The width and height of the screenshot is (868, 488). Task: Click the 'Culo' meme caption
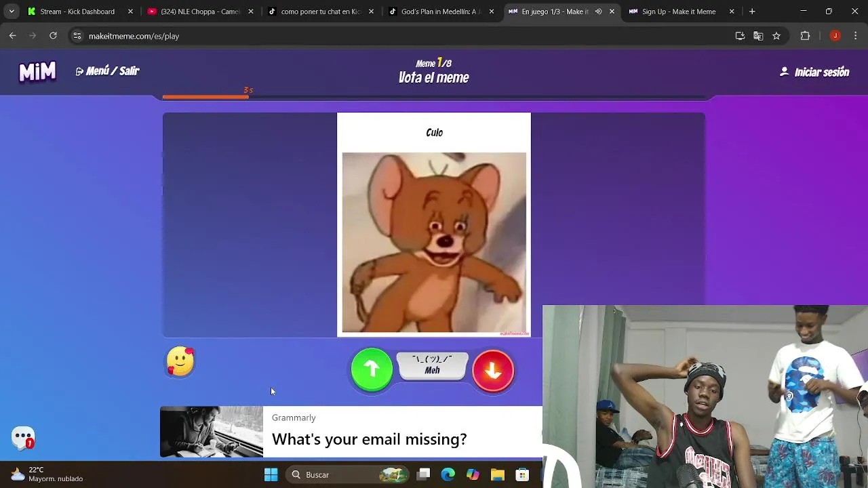(434, 133)
